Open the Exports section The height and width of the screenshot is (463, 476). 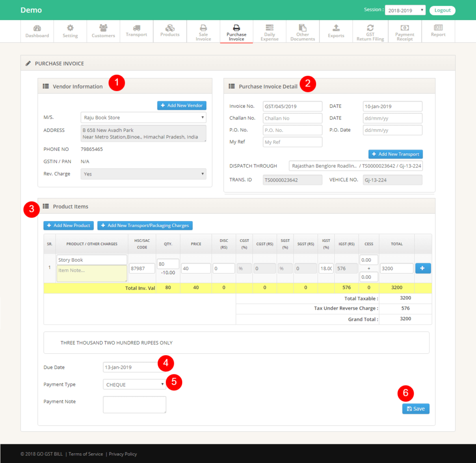click(336, 31)
